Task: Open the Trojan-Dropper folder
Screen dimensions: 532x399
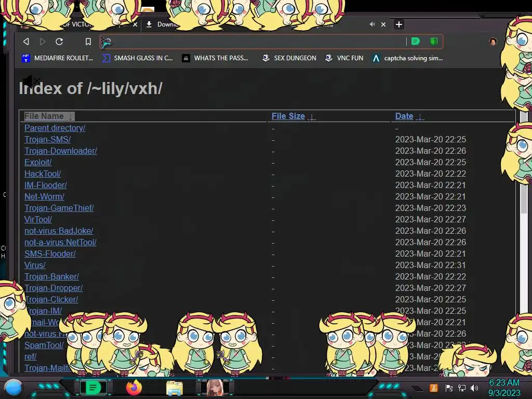Action: pyautogui.click(x=54, y=288)
